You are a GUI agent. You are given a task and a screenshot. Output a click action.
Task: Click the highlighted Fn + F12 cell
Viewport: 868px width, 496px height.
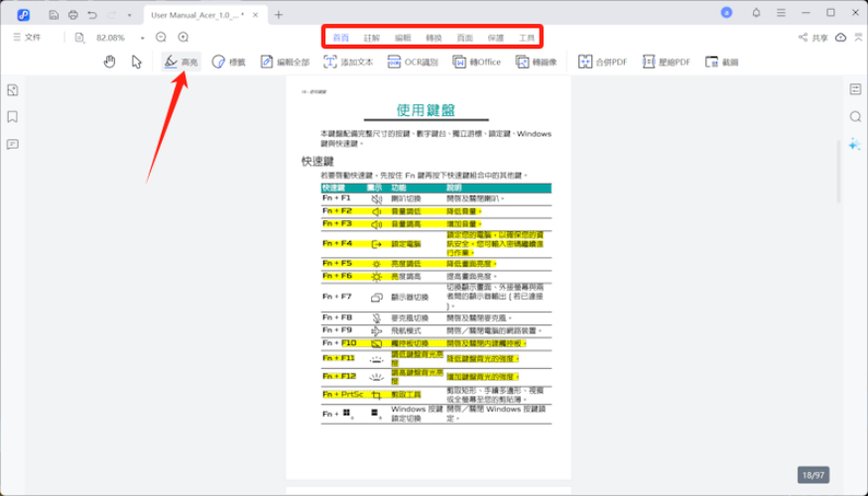coord(339,376)
